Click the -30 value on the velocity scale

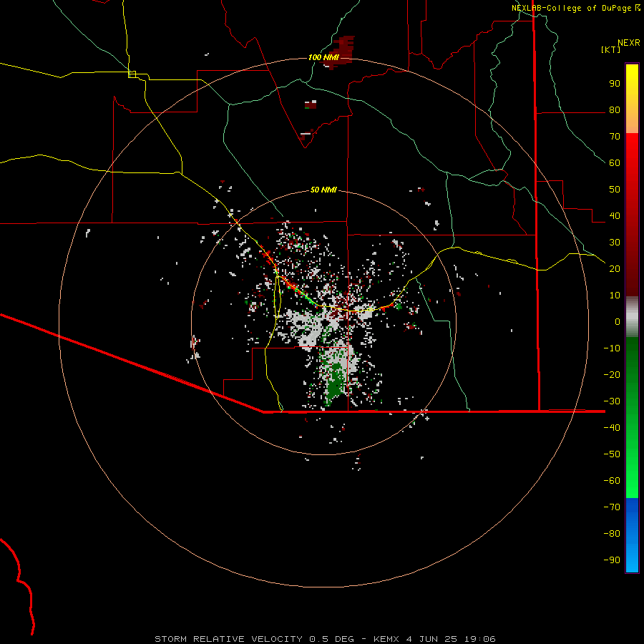[x=612, y=401]
